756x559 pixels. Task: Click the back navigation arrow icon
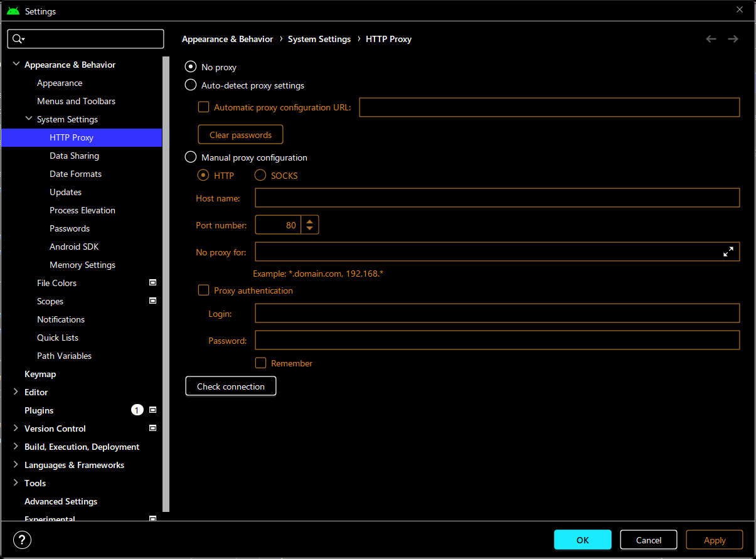pyautogui.click(x=711, y=39)
